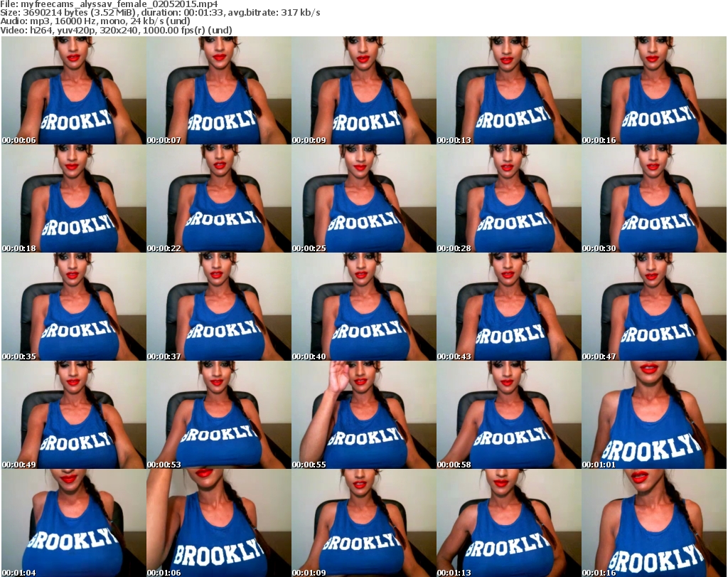Open the frame at 00:00:13
This screenshot has height=577, width=728.
point(509,90)
